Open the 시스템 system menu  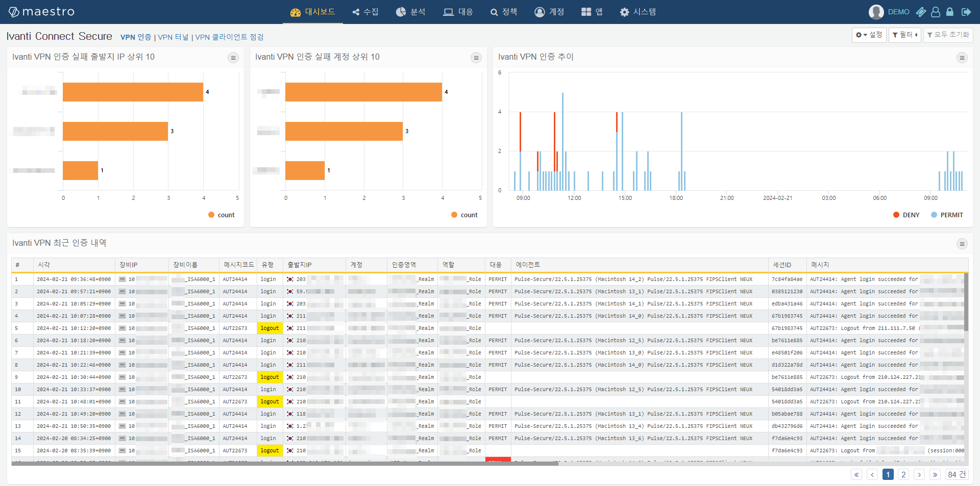[638, 12]
